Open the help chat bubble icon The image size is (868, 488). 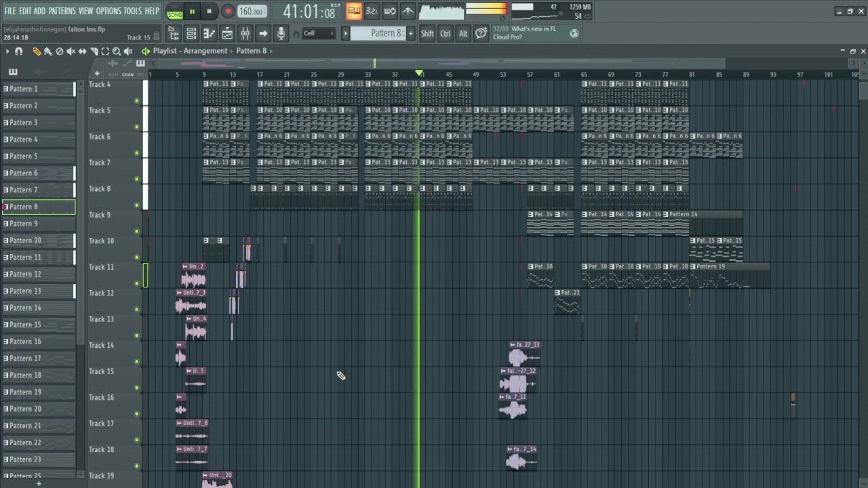(481, 33)
